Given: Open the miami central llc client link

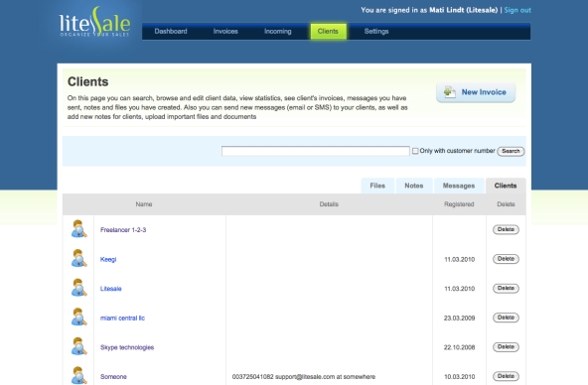Looking at the screenshot, I should (x=122, y=318).
